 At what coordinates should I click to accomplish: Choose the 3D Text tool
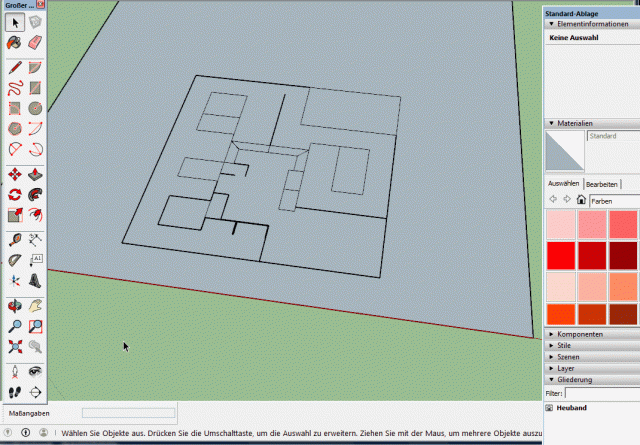pyautogui.click(x=35, y=281)
